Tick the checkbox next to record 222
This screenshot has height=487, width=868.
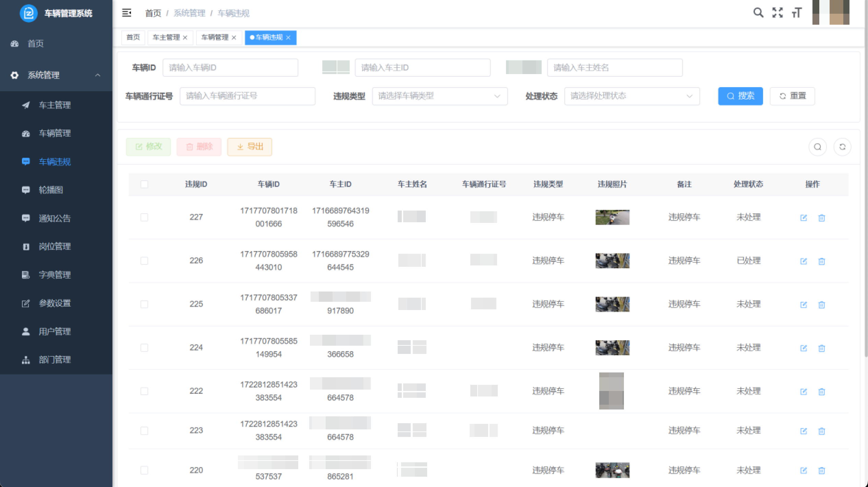[x=144, y=391]
